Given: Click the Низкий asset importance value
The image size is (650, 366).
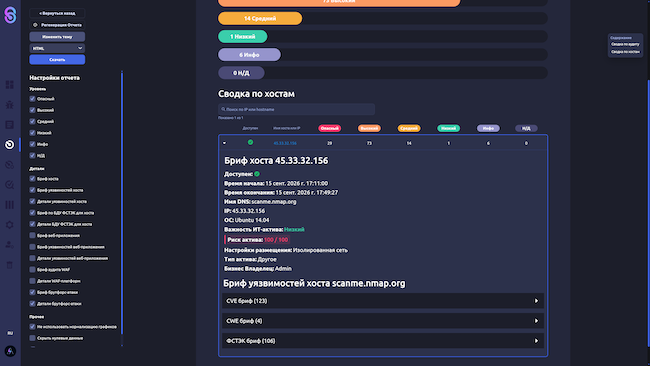Looking at the screenshot, I should click(294, 229).
